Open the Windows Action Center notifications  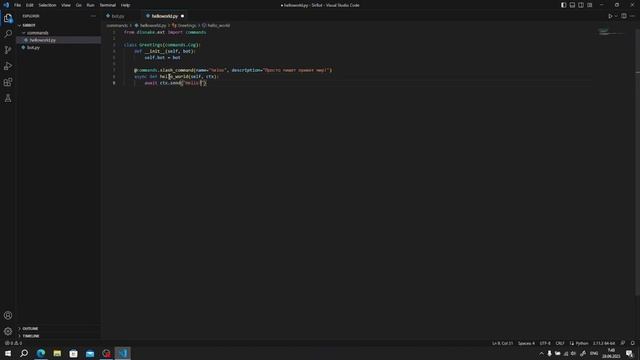[x=629, y=353]
